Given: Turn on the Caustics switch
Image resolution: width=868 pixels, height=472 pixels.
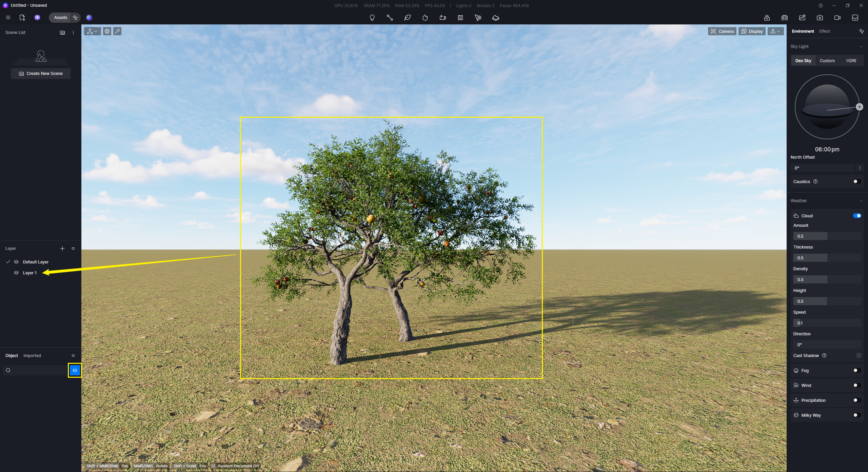Looking at the screenshot, I should pos(857,181).
